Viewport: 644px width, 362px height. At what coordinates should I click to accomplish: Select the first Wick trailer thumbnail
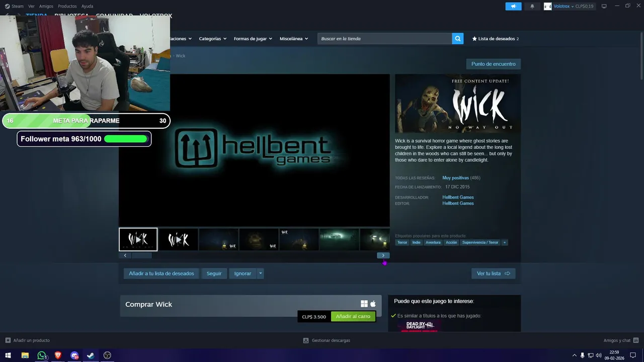pos(138,240)
